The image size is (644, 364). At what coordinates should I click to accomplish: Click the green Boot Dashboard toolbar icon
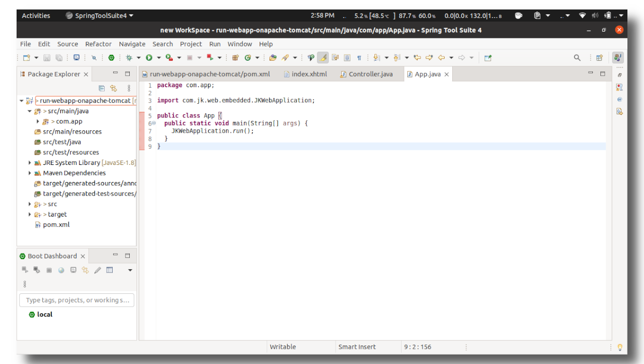tap(111, 58)
